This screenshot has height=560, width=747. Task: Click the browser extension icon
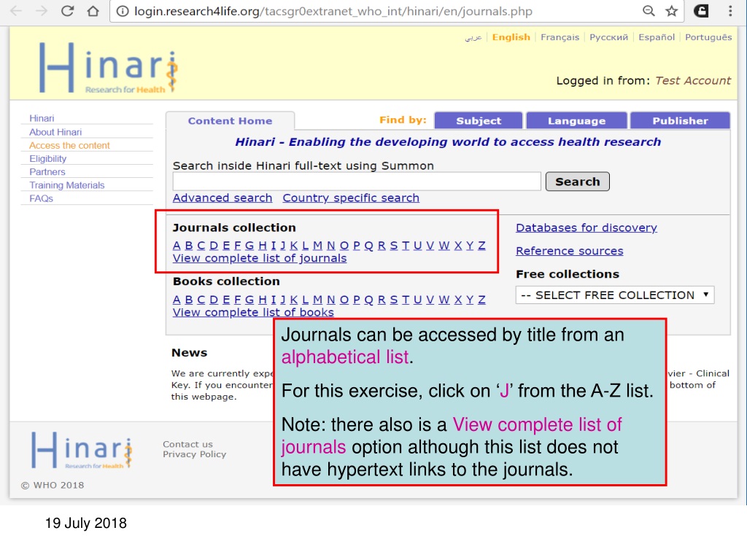point(701,11)
